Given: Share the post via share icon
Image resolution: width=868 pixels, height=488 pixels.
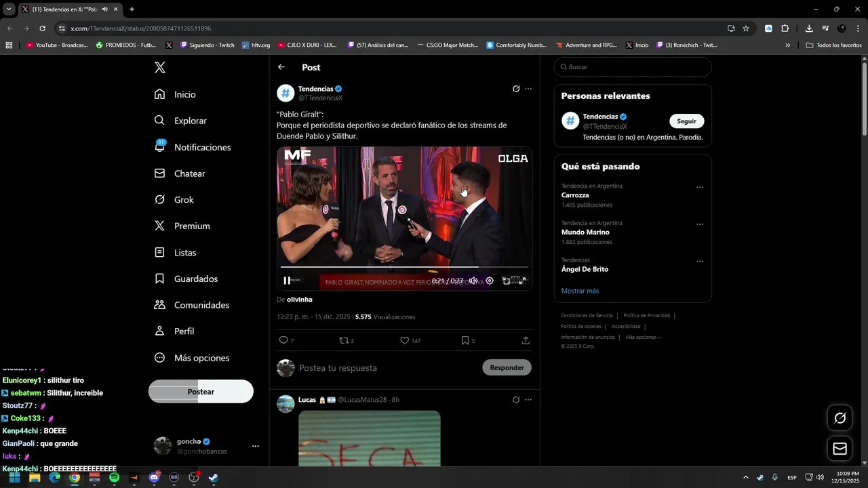Looking at the screenshot, I should (x=526, y=340).
